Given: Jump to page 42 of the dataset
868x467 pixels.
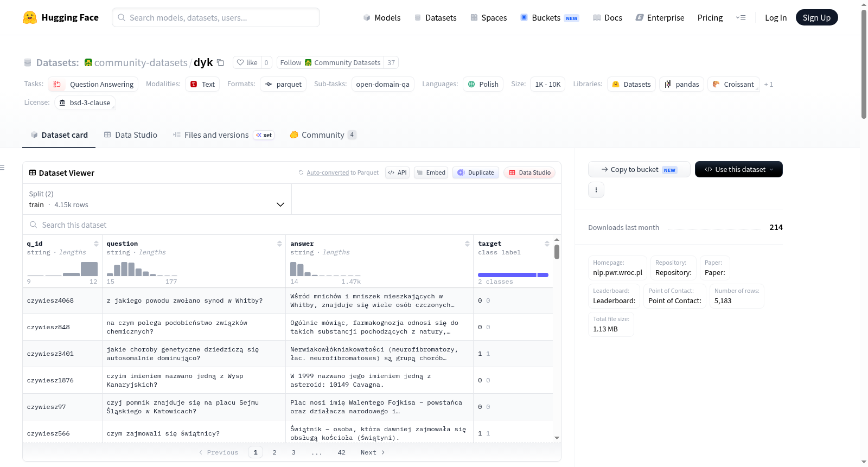Looking at the screenshot, I should tap(341, 452).
